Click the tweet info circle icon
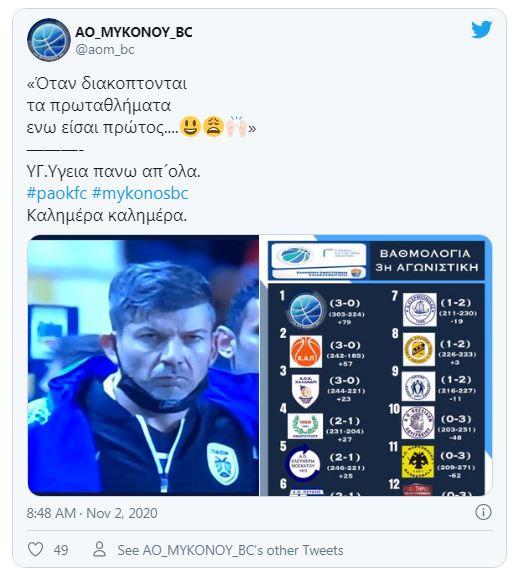 (483, 512)
